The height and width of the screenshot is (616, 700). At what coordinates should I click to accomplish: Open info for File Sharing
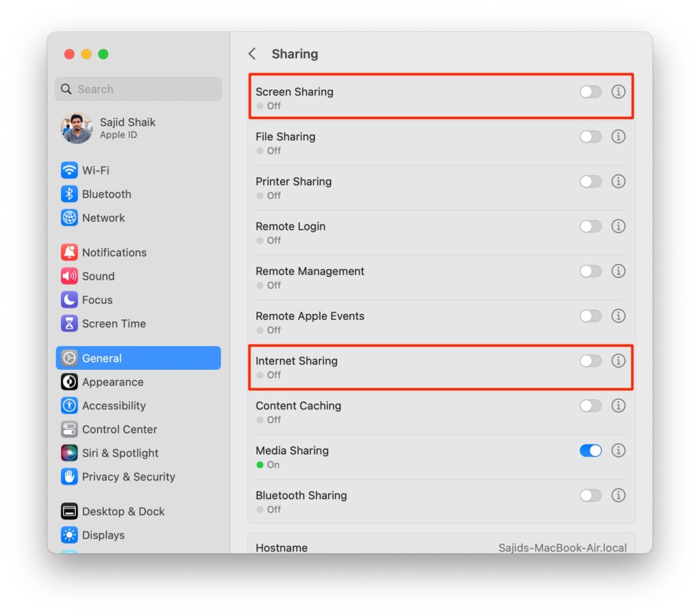pos(618,136)
